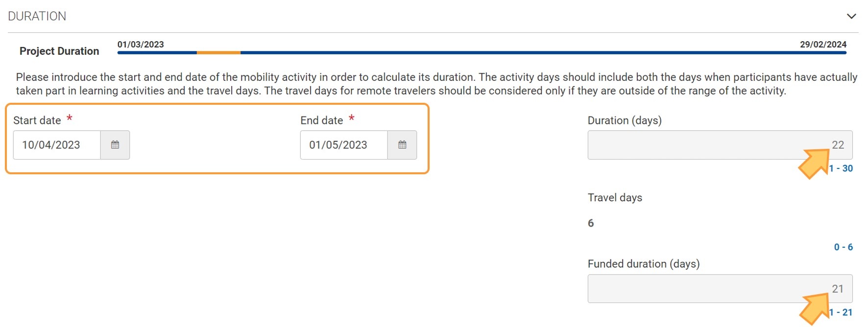Click the 0 - 6 travel days range hint
This screenshot has width=868, height=327.
(843, 247)
